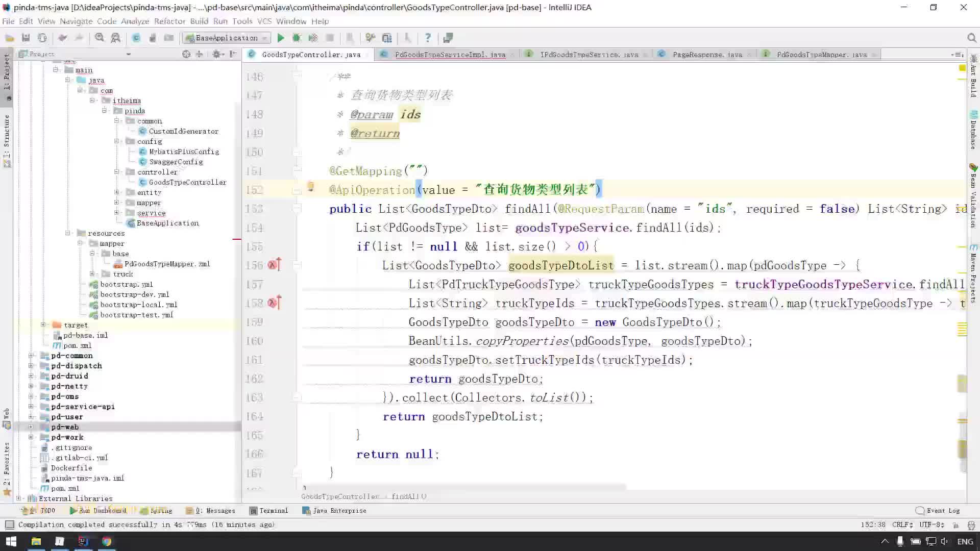Screen dimensions: 980x551
Task: Expand the target folder node
Action: point(43,325)
